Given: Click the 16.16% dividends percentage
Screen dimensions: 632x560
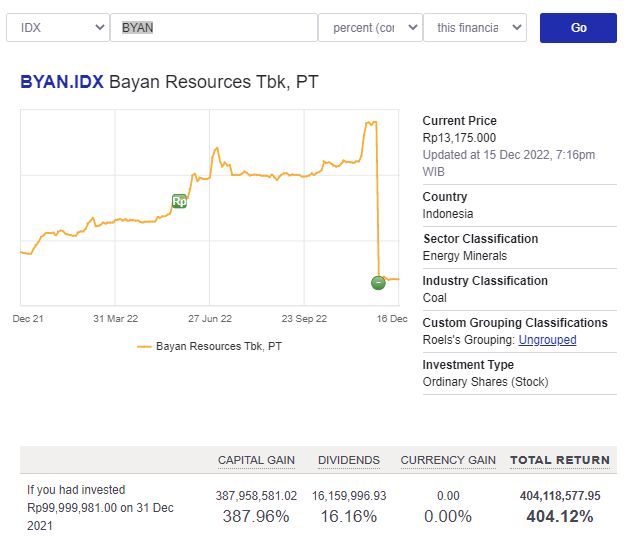Looking at the screenshot, I should [x=349, y=517].
